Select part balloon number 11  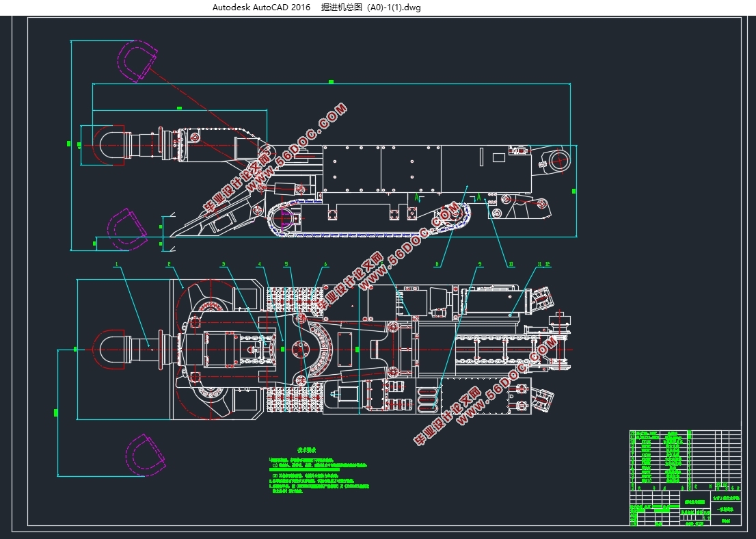[x=540, y=264]
